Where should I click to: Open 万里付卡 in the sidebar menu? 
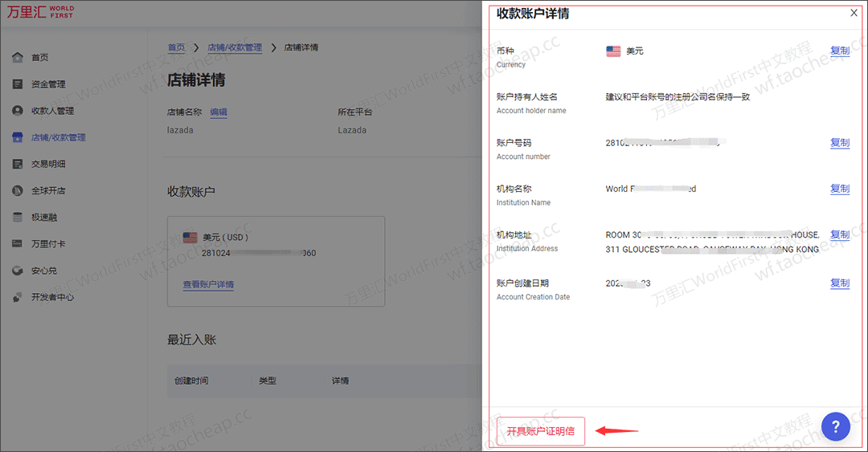pyautogui.click(x=48, y=243)
